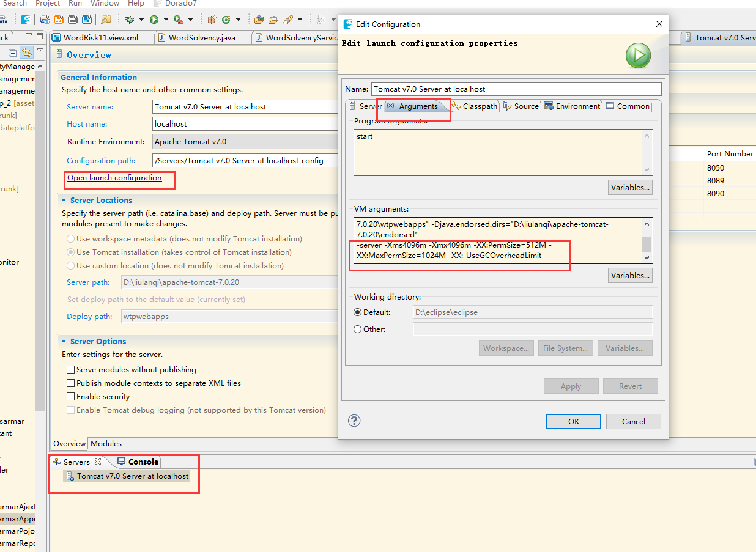
Task: Click the Host name field with localhost
Action: 245,123
